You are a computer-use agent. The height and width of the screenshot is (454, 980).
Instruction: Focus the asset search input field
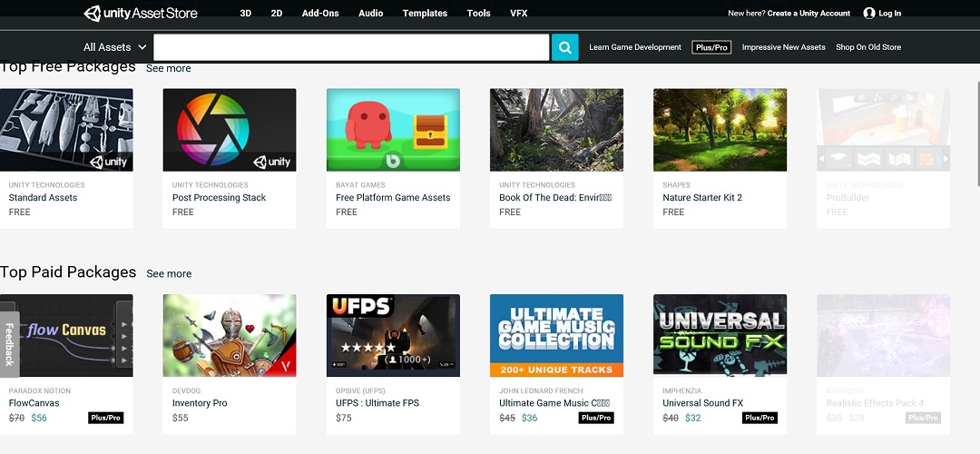351,47
